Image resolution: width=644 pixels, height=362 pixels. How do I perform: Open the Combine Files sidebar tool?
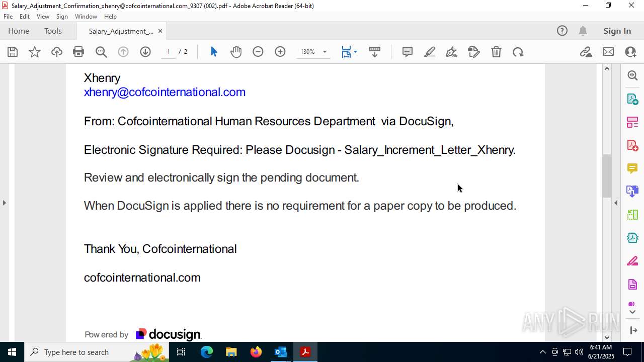pyautogui.click(x=632, y=191)
